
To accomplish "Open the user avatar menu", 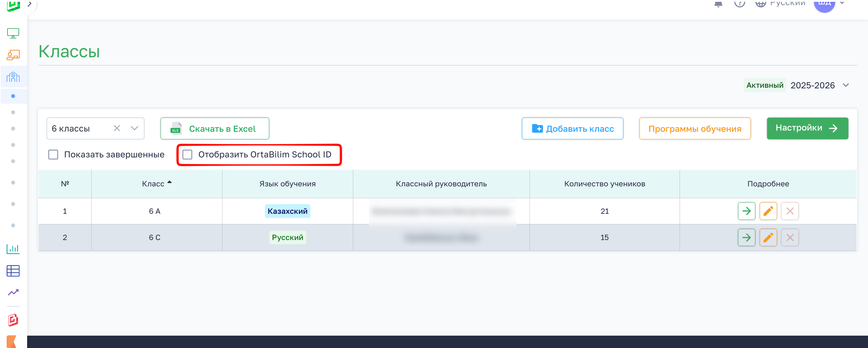I will point(824,5).
